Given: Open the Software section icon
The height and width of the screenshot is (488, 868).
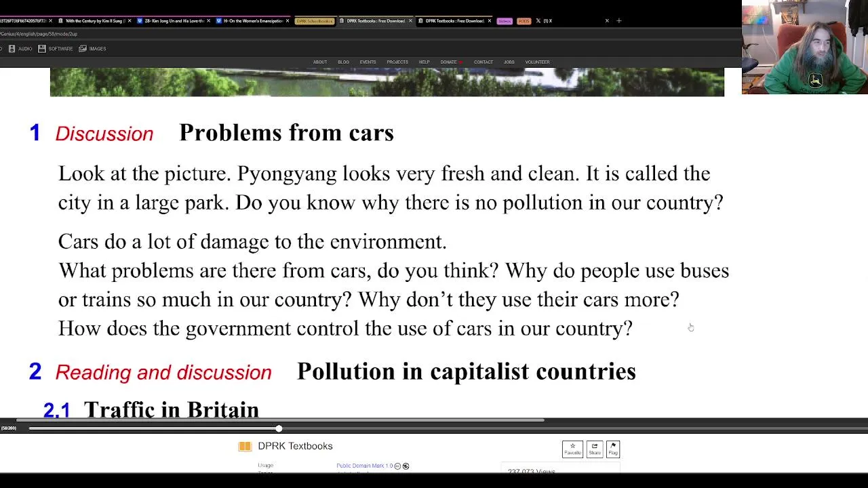Looking at the screenshot, I should [x=42, y=49].
